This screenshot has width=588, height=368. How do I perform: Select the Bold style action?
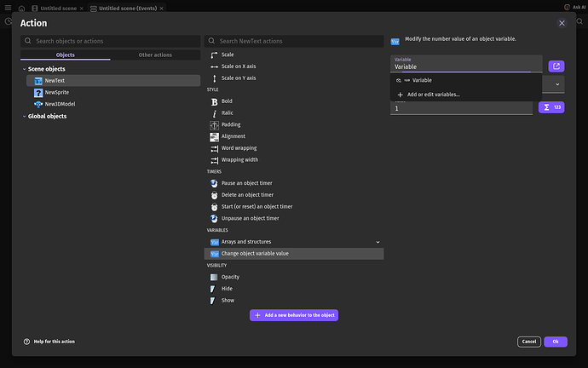tap(228, 101)
